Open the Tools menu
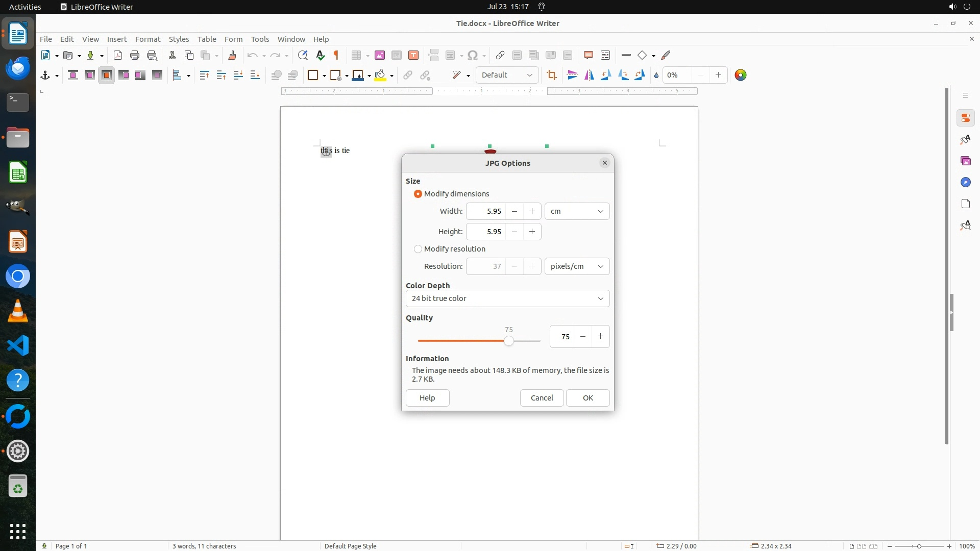This screenshot has height=551, width=980. [x=260, y=39]
